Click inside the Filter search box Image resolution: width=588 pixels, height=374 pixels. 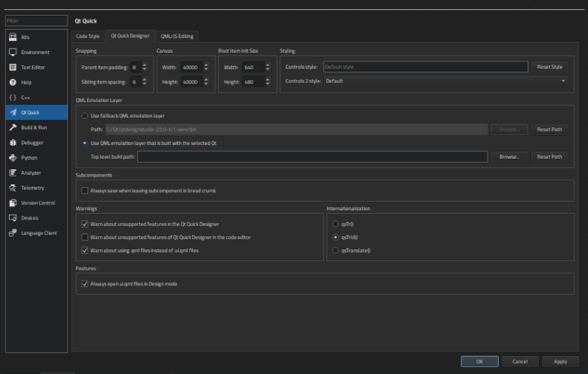click(36, 20)
